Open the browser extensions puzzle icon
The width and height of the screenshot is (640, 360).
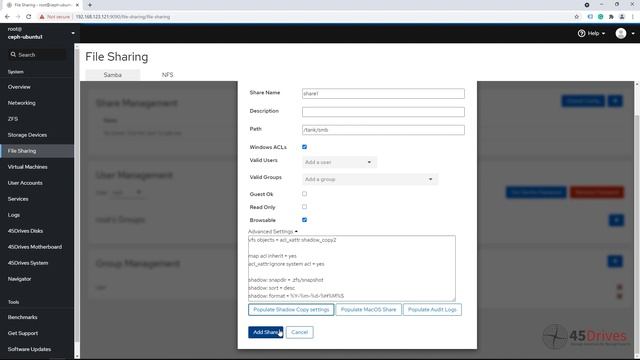[x=611, y=17]
